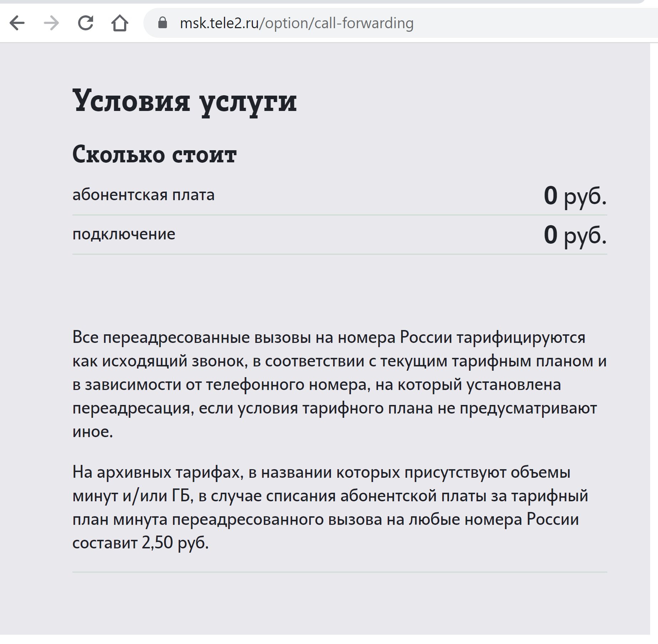Click the word "переадресация" in the text
Image resolution: width=658 pixels, height=644 pixels.
(133, 408)
